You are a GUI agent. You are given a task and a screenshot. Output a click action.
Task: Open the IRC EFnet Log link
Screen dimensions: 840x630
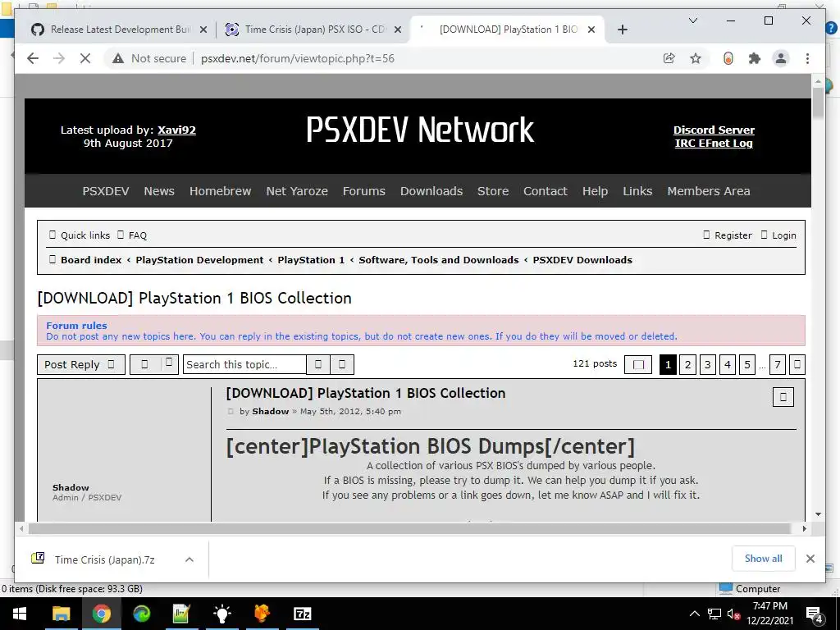pos(714,143)
